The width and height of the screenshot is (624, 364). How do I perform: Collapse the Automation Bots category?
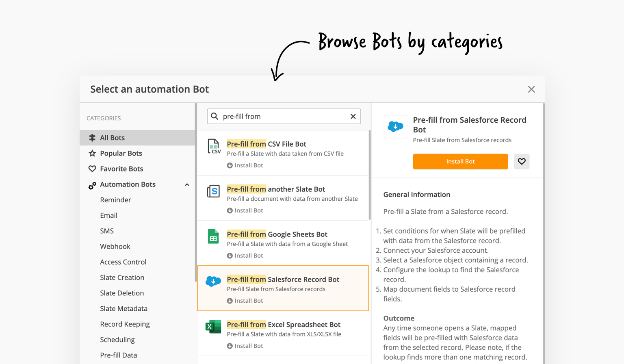187,185
